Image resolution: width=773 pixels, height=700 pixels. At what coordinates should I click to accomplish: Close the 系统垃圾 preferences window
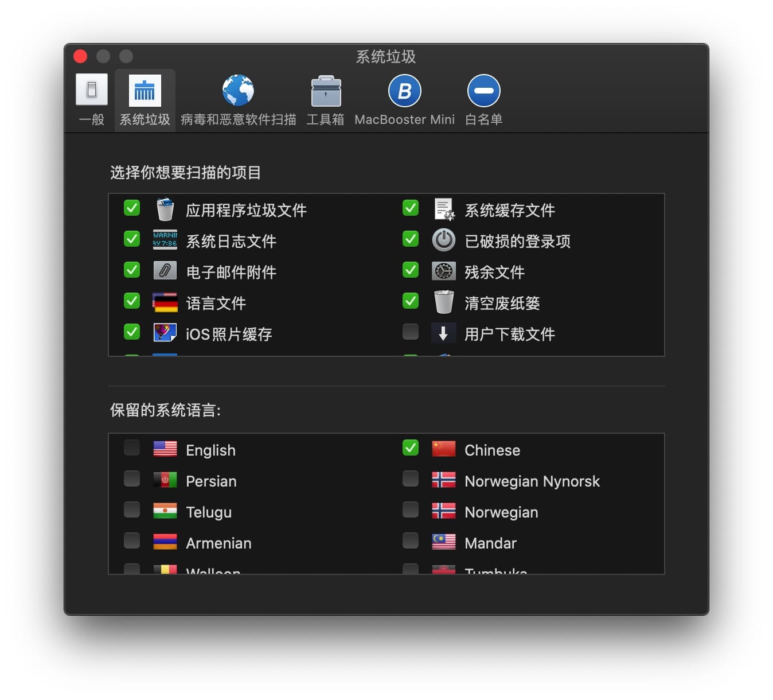tap(80, 56)
